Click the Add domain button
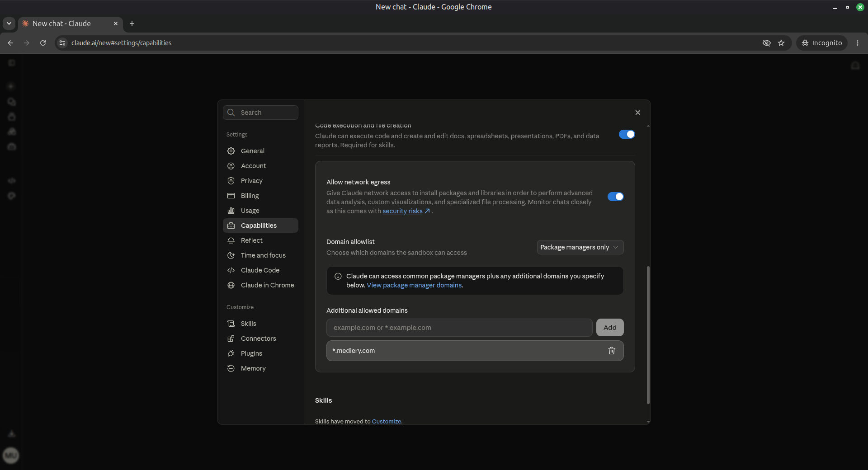 (610, 328)
